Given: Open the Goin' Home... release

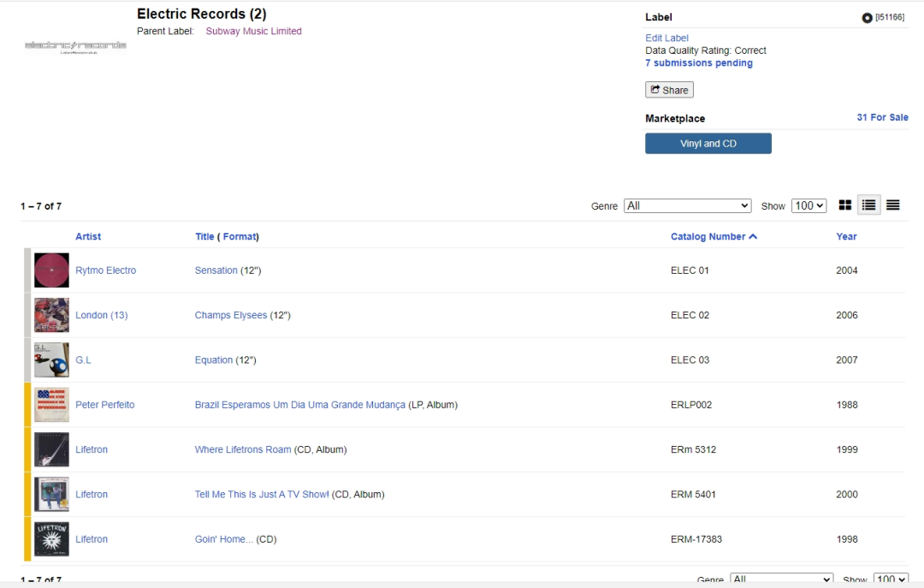Looking at the screenshot, I should pyautogui.click(x=224, y=539).
